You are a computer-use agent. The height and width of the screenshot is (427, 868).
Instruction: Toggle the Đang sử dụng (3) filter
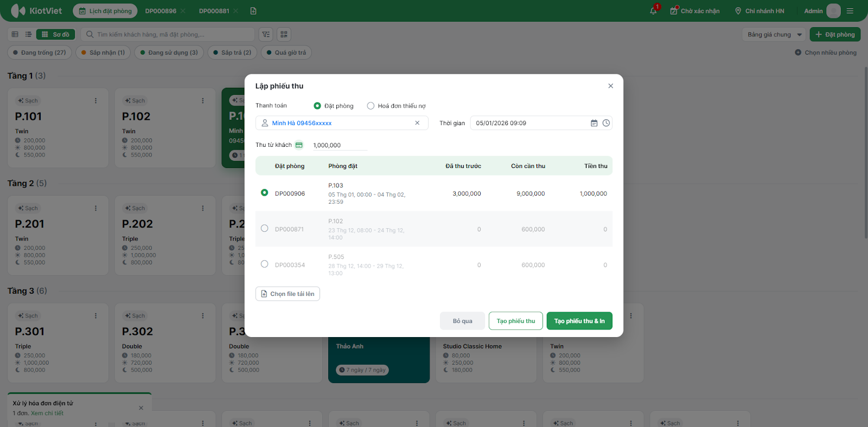pyautogui.click(x=169, y=53)
